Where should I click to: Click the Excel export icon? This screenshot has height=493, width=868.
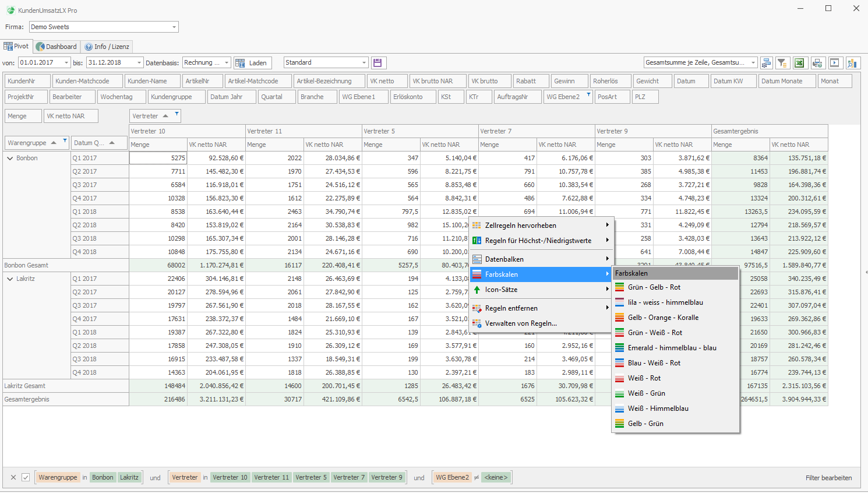(800, 63)
